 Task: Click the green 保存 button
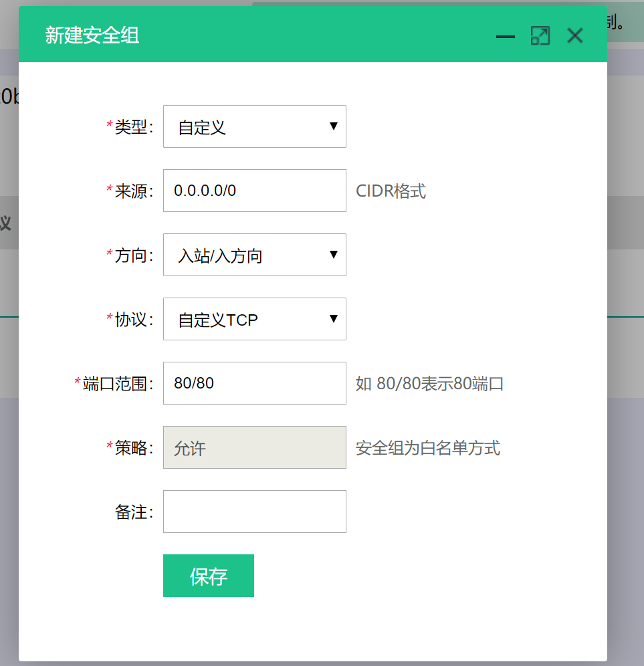point(209,576)
